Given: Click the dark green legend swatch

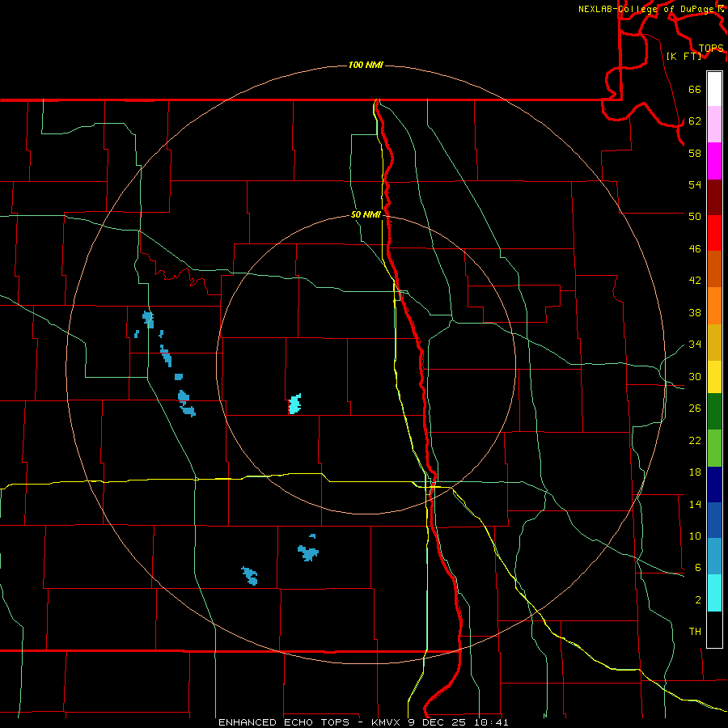Looking at the screenshot, I should (714, 412).
